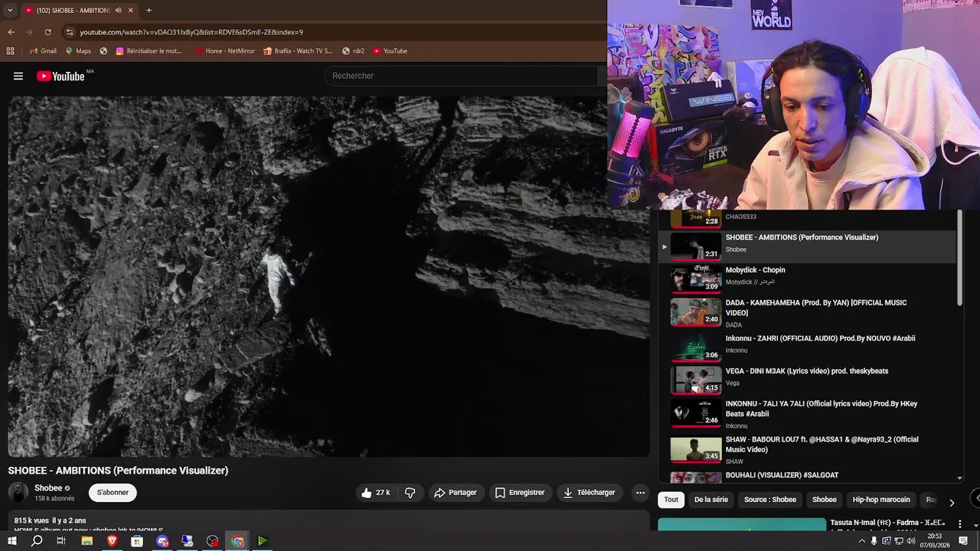Open VEGA - DINI M3AK thumbnail
Viewport: 980px width, 551px height.
pos(696,380)
